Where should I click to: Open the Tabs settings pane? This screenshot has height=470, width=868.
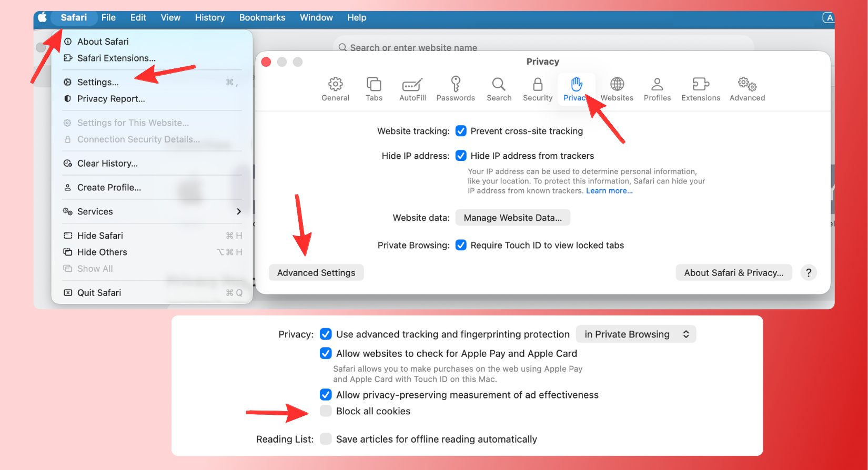point(374,89)
